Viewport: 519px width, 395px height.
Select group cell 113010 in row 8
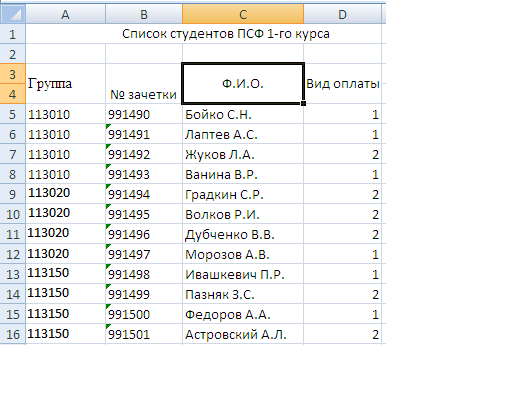pyautogui.click(x=65, y=174)
